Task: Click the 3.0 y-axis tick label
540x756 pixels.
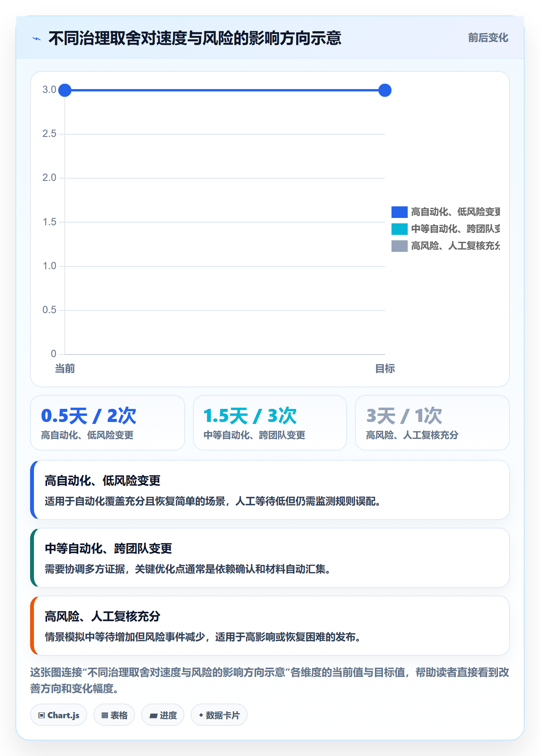Action: point(49,90)
